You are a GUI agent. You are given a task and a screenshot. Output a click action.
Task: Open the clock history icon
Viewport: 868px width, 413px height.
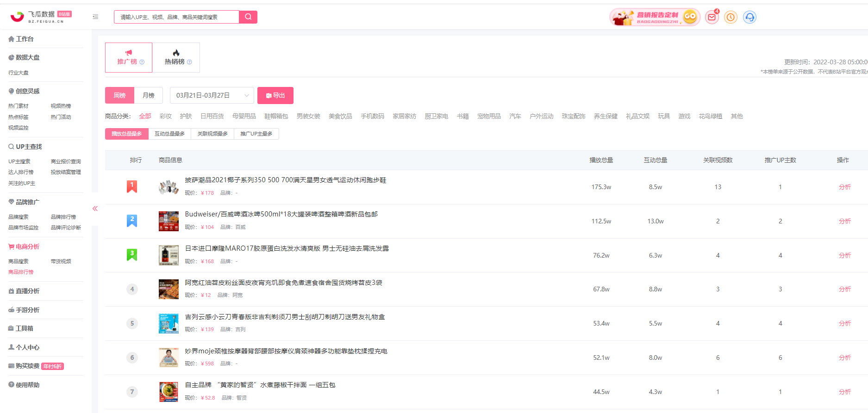(731, 17)
